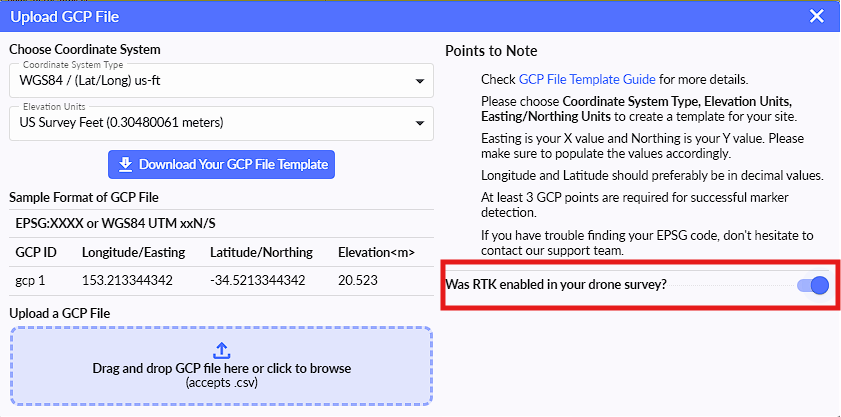Select the sample latitude value -34.5213344342

pos(258,281)
